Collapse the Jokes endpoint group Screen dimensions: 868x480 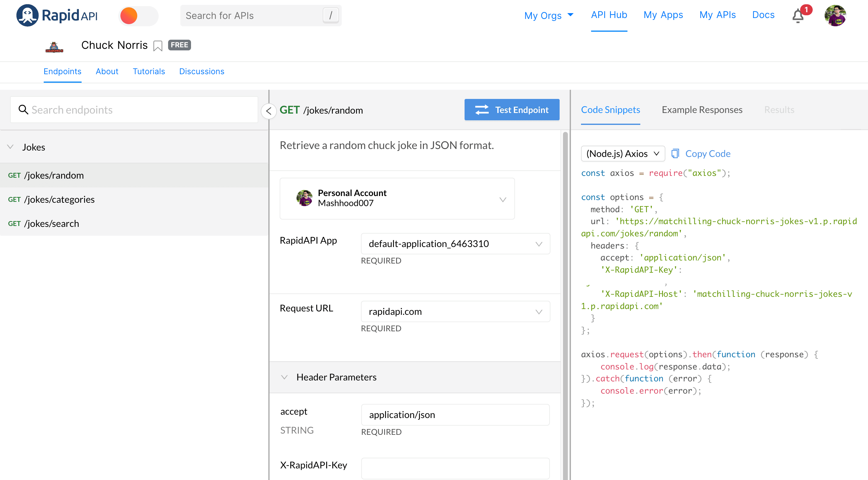[10, 147]
